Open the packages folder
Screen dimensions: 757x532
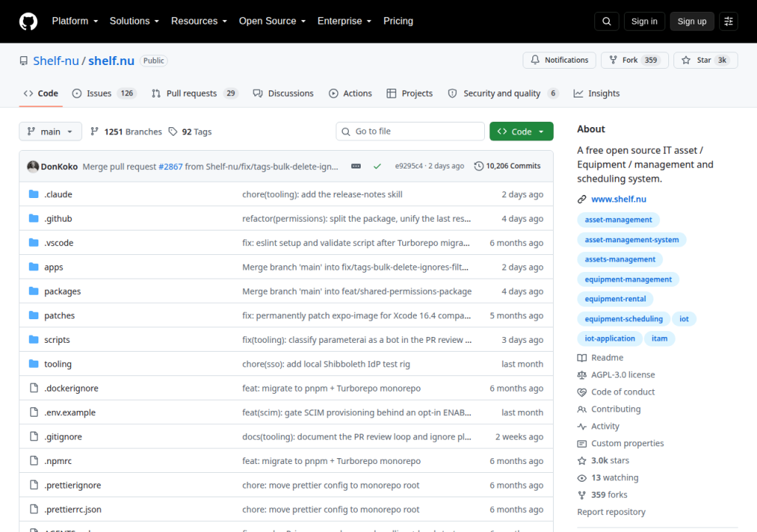pos(62,291)
